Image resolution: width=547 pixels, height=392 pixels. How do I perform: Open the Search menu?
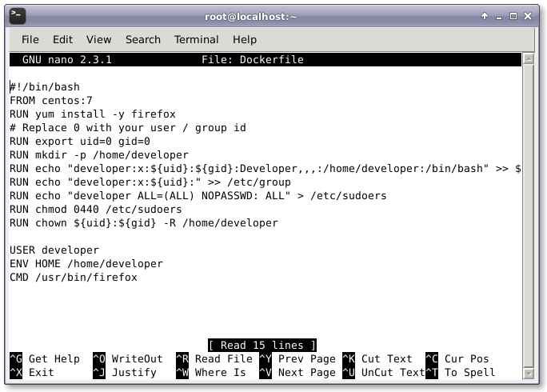pyautogui.click(x=142, y=39)
